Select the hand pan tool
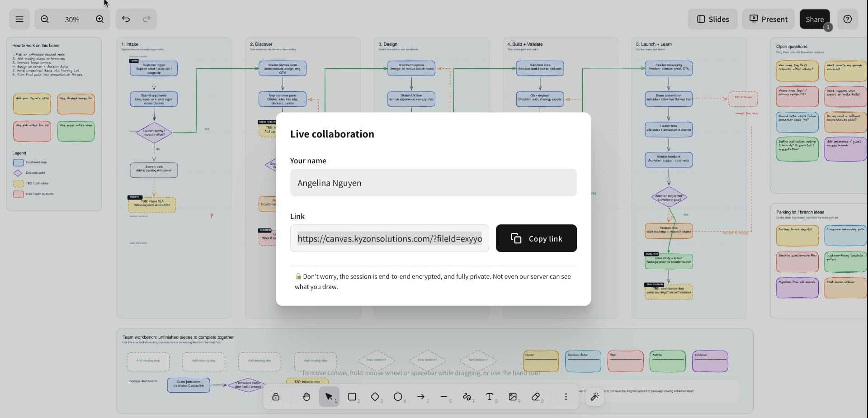Image resolution: width=868 pixels, height=418 pixels. pyautogui.click(x=307, y=397)
